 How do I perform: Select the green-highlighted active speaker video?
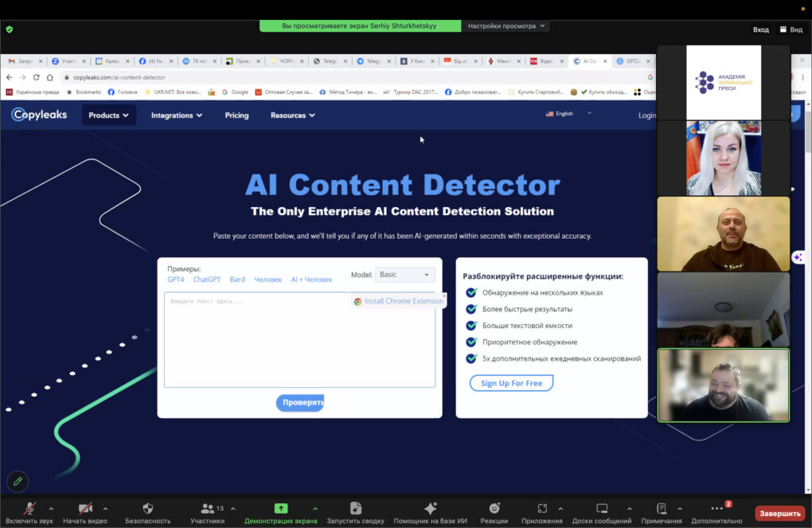pos(724,385)
